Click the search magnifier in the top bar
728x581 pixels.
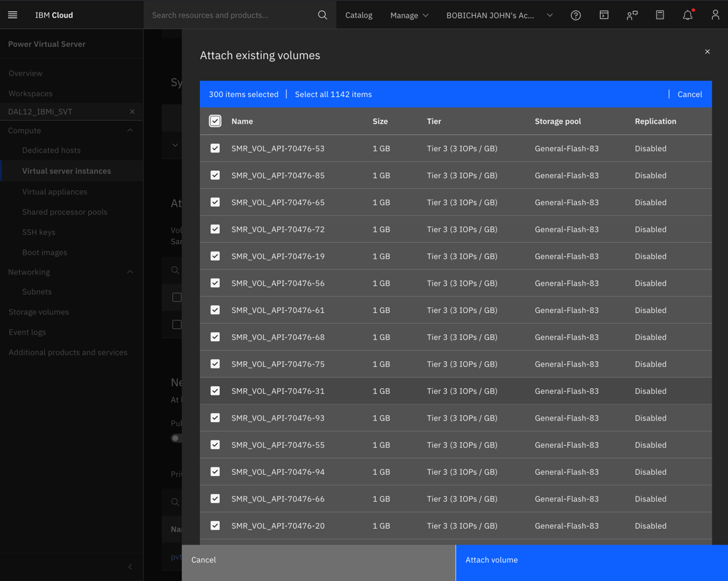pos(322,15)
